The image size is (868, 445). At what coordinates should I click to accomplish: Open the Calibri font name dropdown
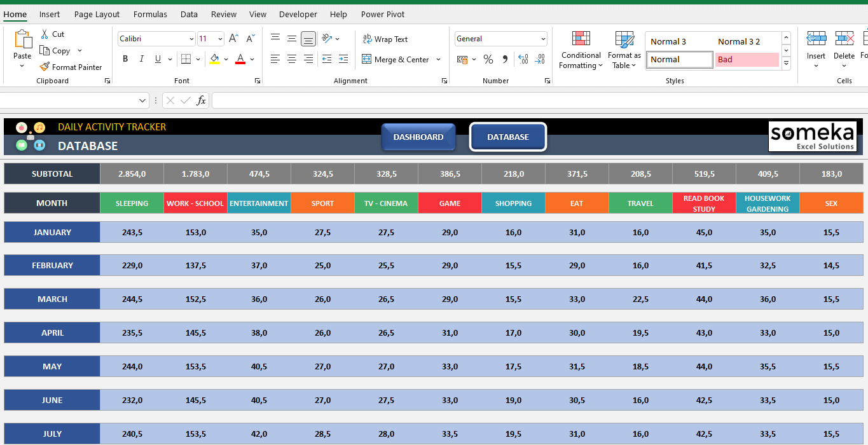click(191, 39)
